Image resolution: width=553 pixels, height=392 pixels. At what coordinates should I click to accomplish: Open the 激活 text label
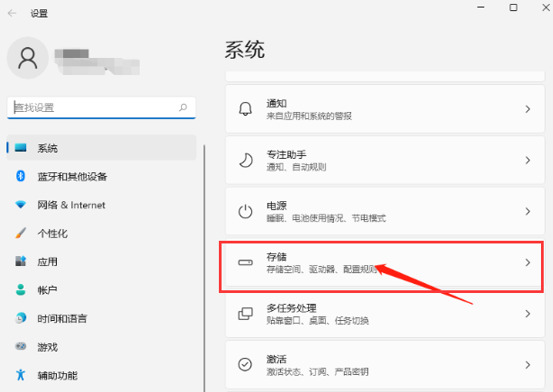[x=276, y=359]
